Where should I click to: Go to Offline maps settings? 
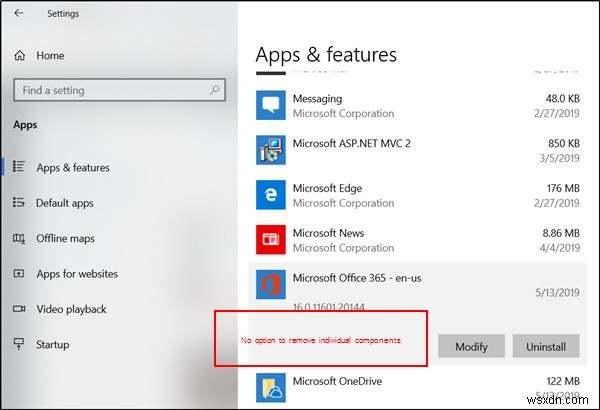65,238
